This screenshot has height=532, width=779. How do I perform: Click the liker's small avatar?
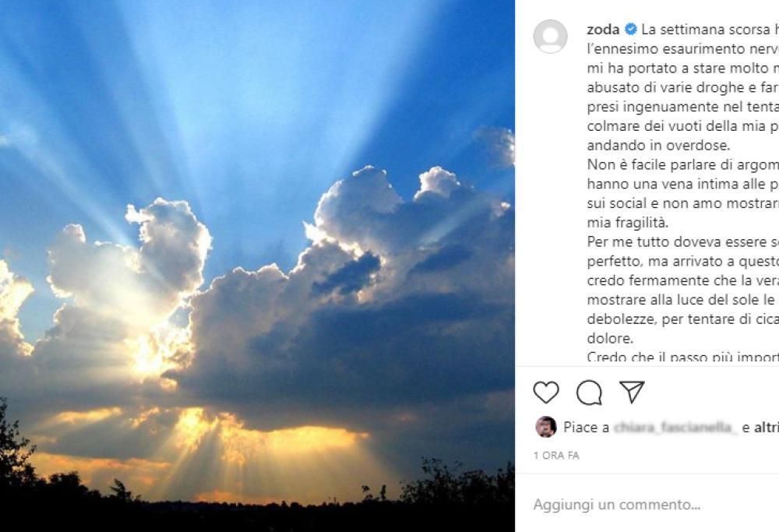pyautogui.click(x=546, y=427)
